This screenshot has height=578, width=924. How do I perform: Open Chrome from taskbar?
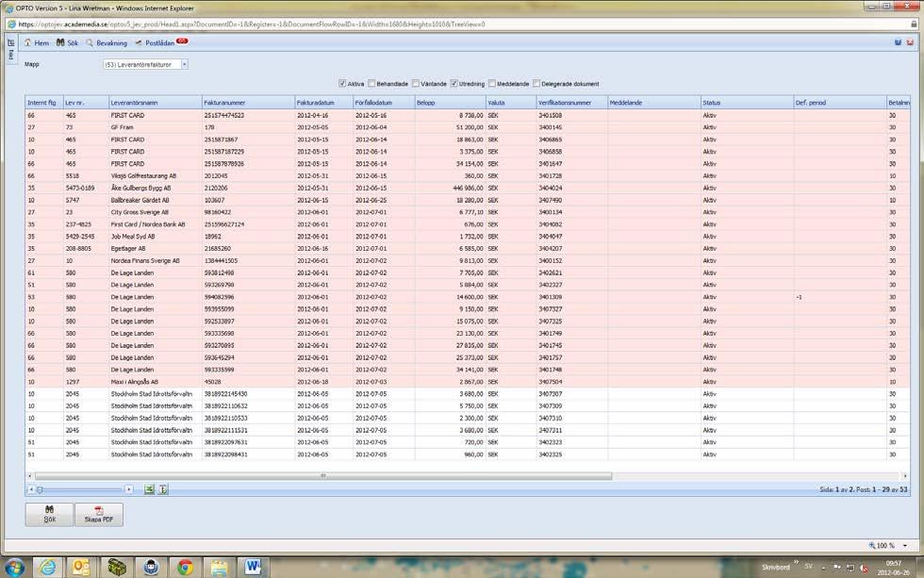185,568
